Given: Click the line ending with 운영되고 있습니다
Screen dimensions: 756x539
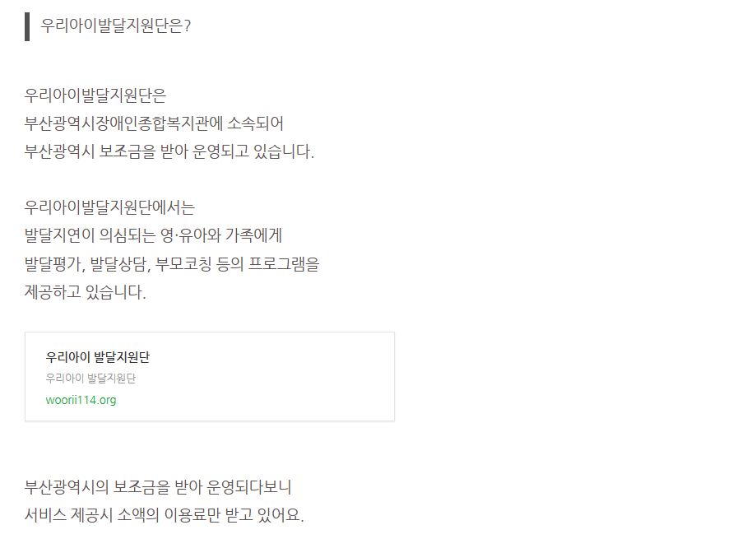Looking at the screenshot, I should click(x=169, y=152).
